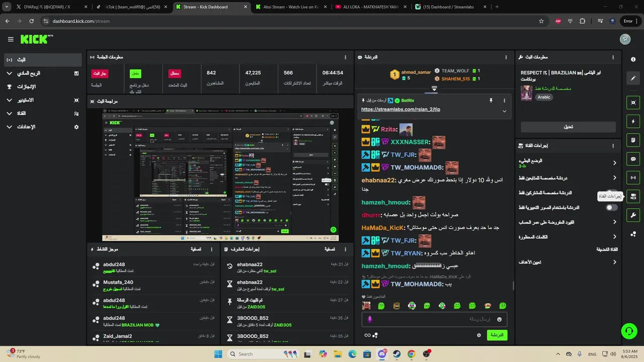Click the channel actions icon in right sidebar
Viewport: 644px width, 362px height.
633,197
